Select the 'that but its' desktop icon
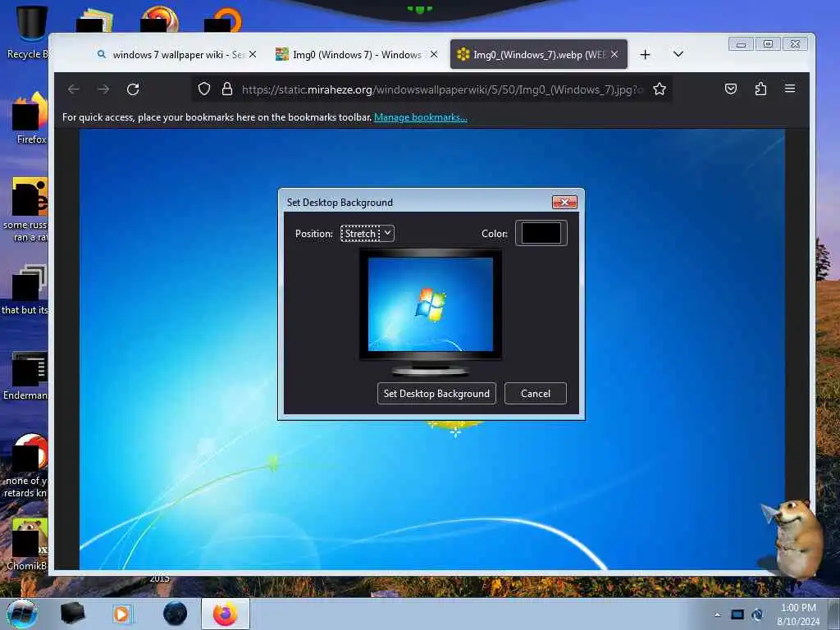 [25, 290]
